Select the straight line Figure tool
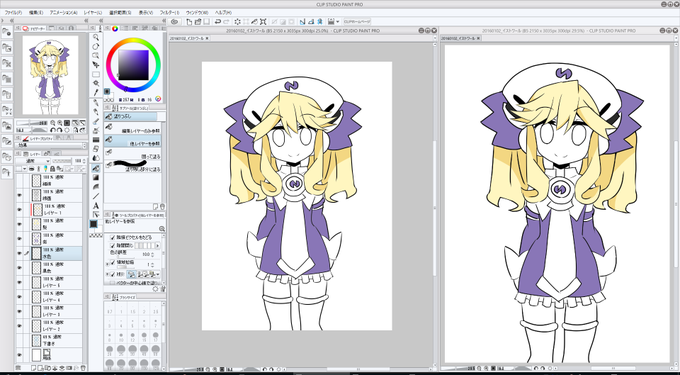Screen dimensions: 680x375 [95, 196]
